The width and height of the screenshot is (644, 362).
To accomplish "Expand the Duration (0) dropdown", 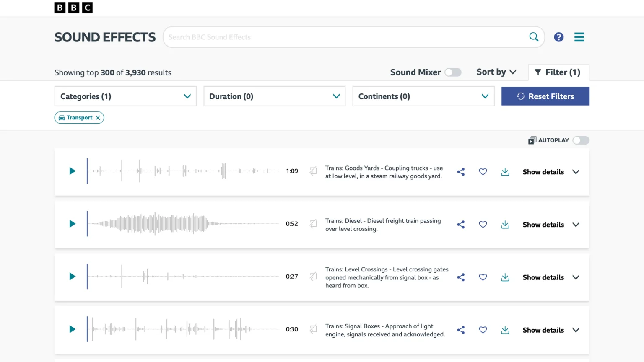I will (274, 96).
